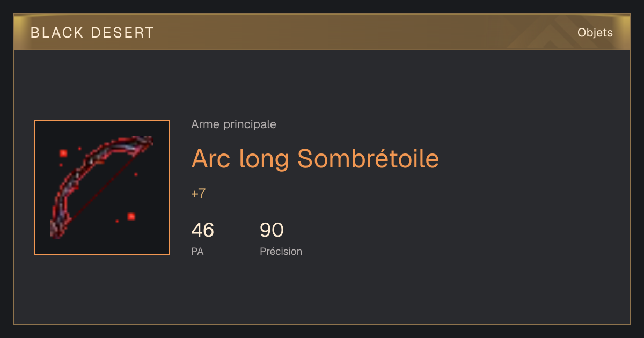Click the dark red bowstring line
Image resolution: width=644 pixels, height=338 pixels.
coord(102,188)
